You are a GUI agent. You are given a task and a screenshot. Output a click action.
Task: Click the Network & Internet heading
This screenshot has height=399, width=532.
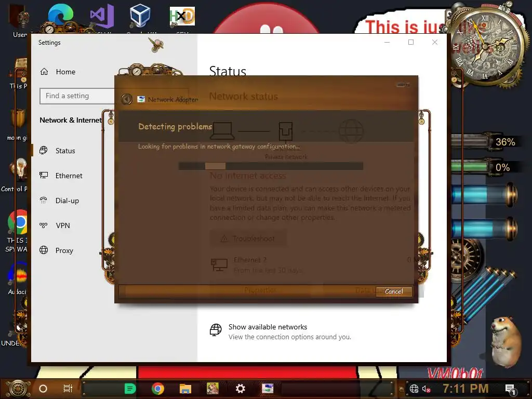(71, 120)
